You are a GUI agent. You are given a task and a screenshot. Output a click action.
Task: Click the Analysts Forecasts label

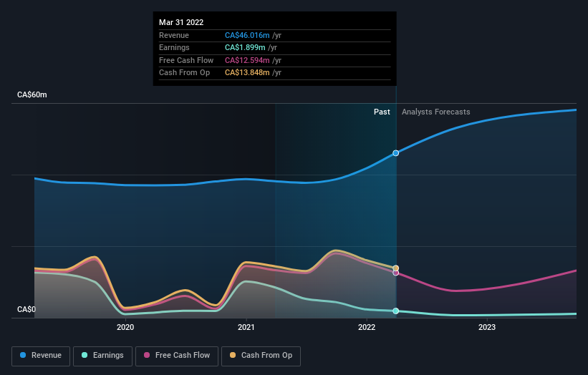click(x=435, y=112)
